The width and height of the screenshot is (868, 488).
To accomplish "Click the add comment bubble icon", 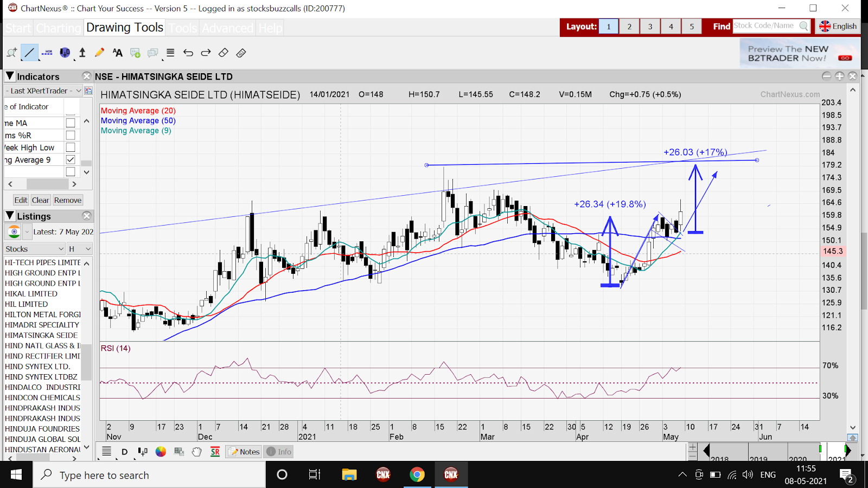I will click(136, 53).
